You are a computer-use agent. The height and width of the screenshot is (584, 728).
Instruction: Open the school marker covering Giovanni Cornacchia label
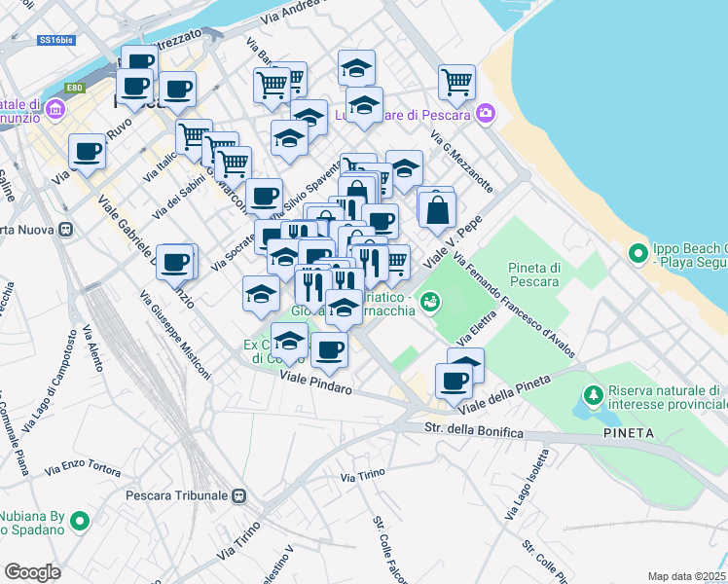(344, 309)
